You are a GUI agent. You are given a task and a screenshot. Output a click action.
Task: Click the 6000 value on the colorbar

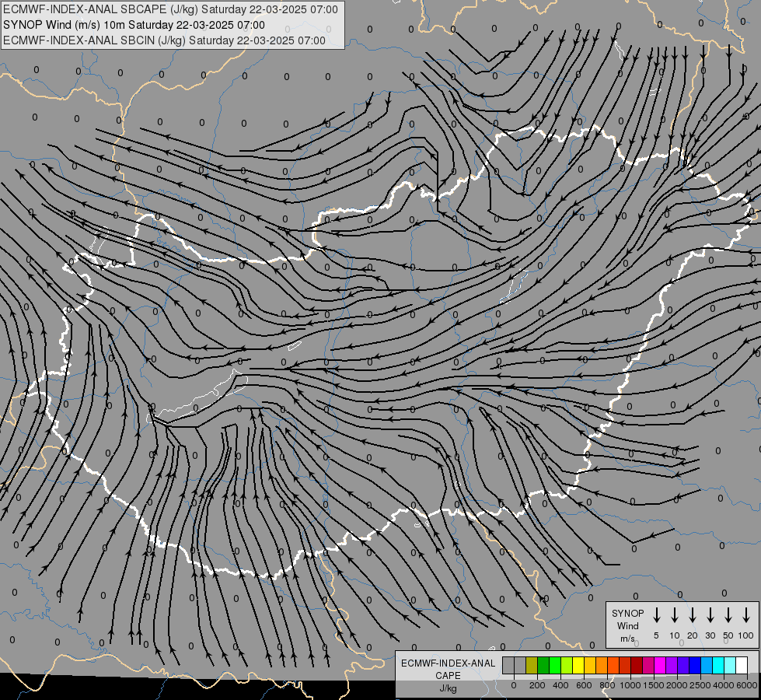(x=747, y=685)
